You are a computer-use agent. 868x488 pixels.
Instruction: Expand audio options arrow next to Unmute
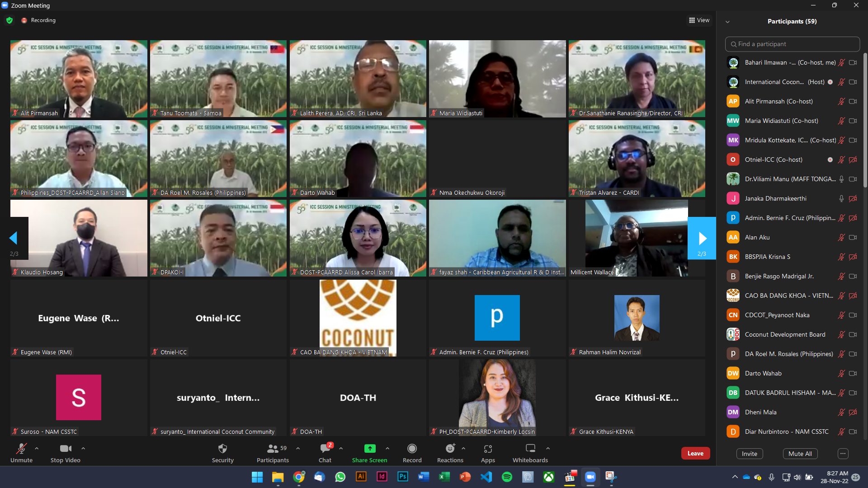click(x=37, y=449)
